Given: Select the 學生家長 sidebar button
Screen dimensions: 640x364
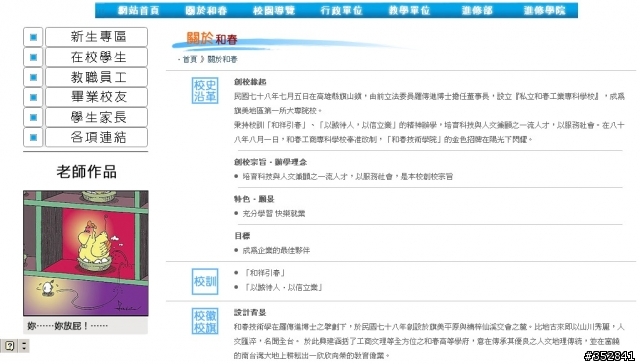Looking at the screenshot, I should (96, 117).
